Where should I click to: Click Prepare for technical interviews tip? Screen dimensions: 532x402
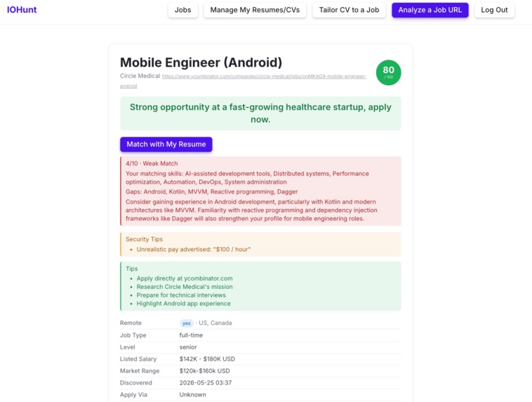tap(181, 295)
